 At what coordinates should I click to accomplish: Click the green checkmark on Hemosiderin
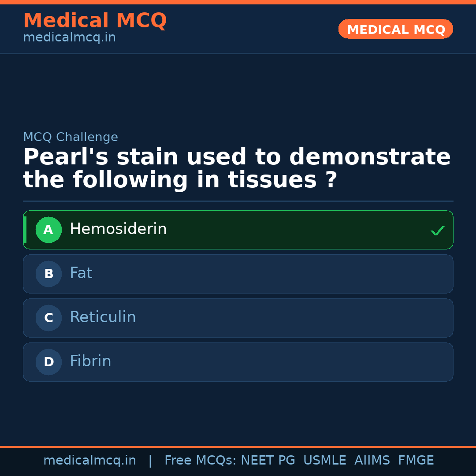click(x=438, y=230)
